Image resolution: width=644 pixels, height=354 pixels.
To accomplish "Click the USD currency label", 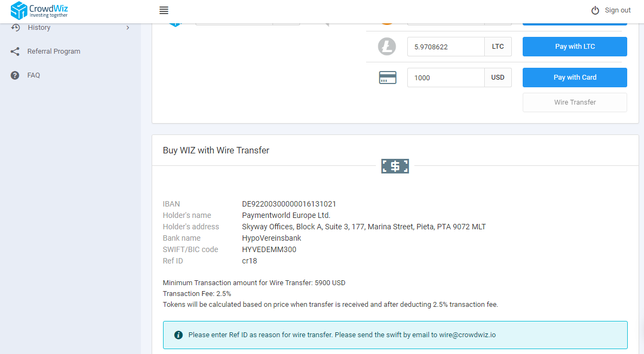I will coord(498,78).
